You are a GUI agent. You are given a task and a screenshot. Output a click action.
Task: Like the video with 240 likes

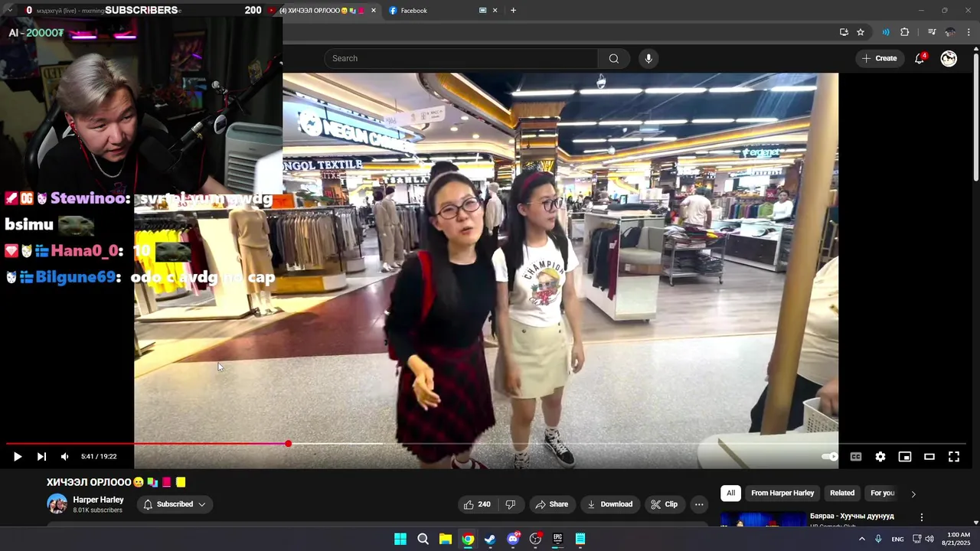pyautogui.click(x=477, y=504)
